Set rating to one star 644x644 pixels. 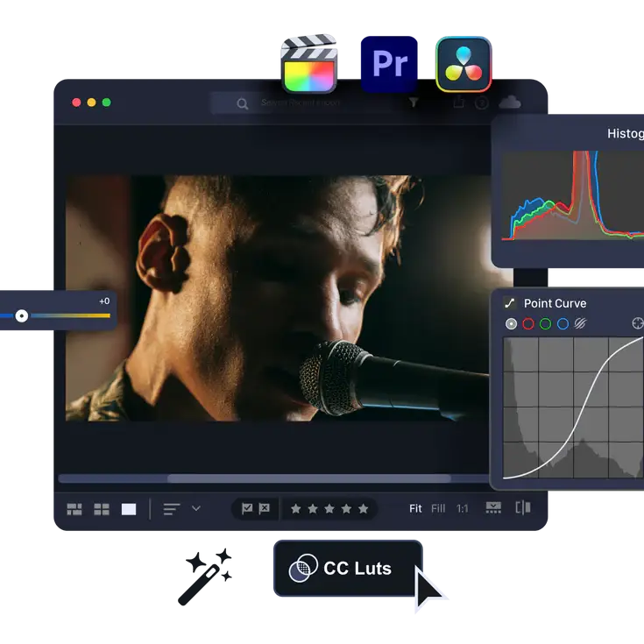pyautogui.click(x=296, y=509)
